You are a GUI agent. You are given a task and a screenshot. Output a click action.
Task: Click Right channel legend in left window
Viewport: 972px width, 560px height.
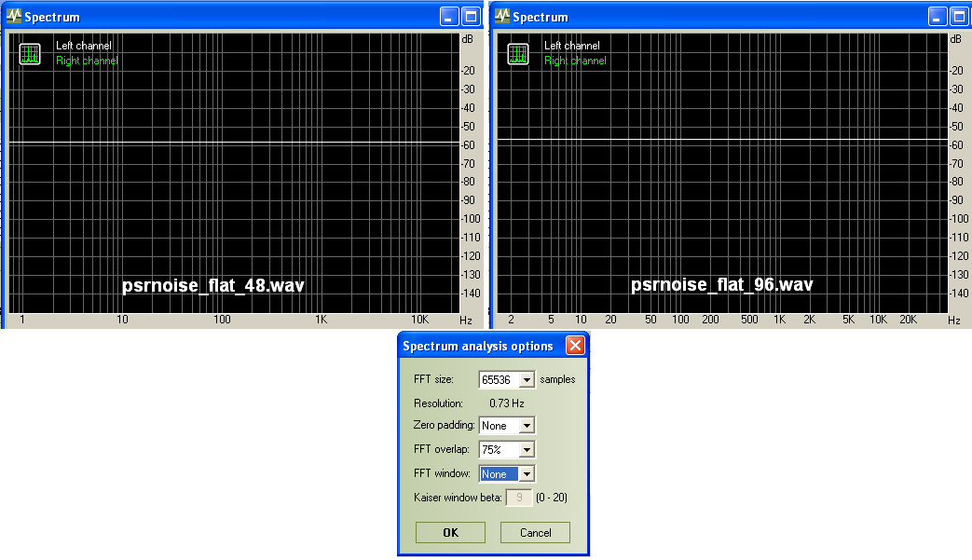coord(87,60)
